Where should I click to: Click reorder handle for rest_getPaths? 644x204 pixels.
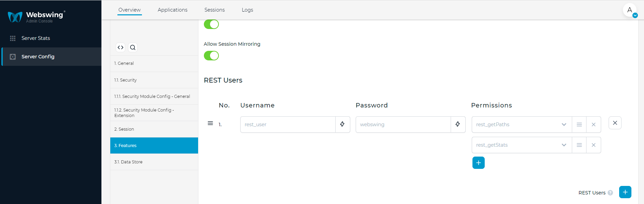click(x=579, y=125)
